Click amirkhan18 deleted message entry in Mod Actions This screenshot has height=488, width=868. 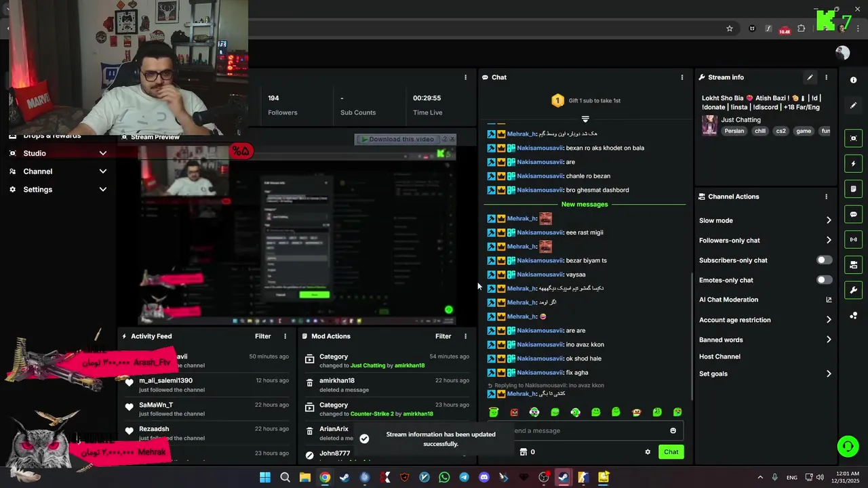(x=387, y=385)
